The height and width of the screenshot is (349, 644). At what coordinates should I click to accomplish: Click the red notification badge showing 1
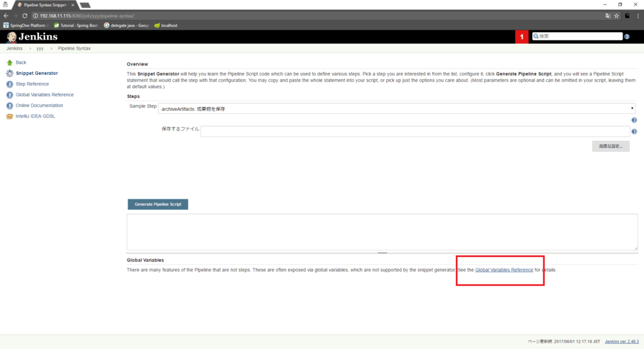point(522,36)
